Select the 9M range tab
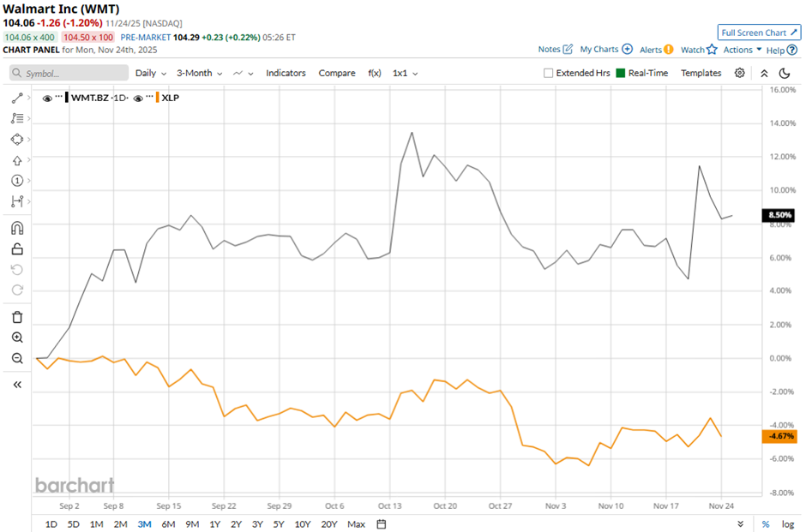Screen dimensions: 806x532 pos(192,524)
